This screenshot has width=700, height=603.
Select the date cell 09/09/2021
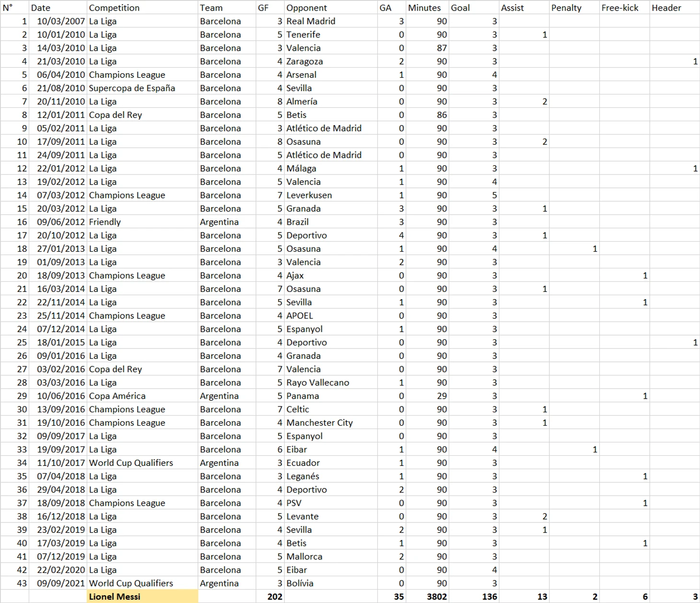[x=58, y=583]
